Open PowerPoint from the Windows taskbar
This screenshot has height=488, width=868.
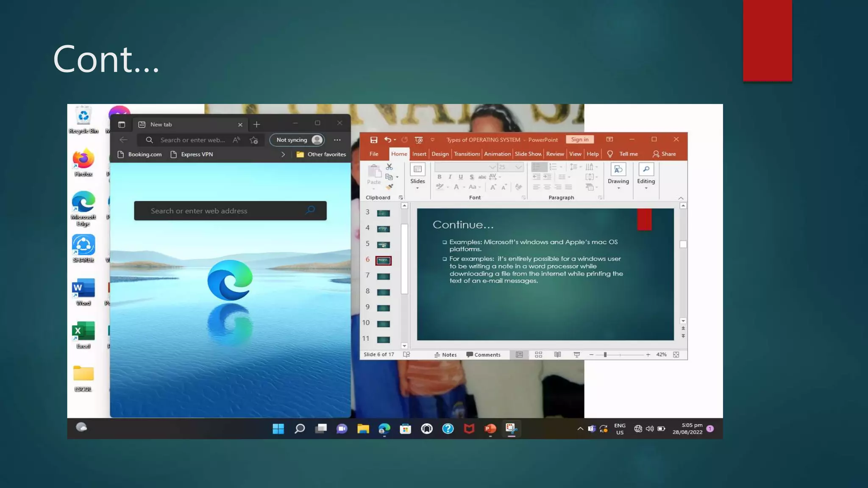[490, 429]
